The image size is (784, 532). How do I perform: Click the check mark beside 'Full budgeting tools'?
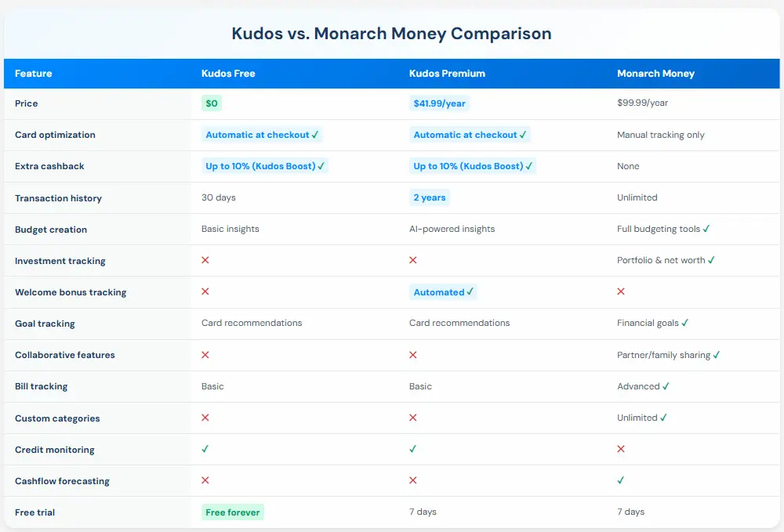pyautogui.click(x=706, y=228)
